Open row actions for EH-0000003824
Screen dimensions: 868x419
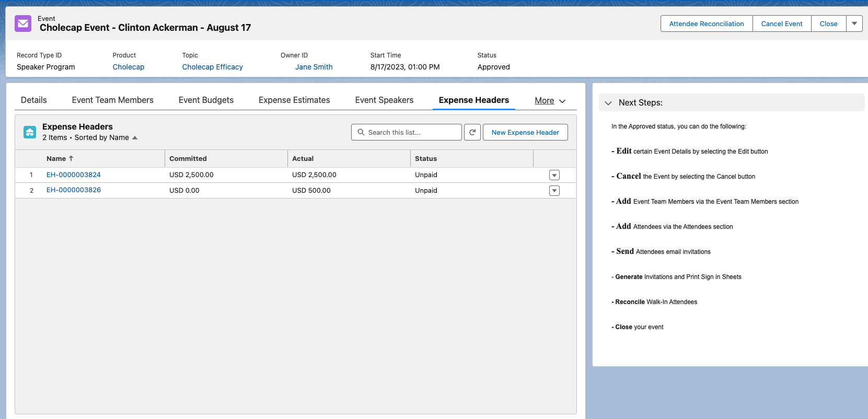pyautogui.click(x=554, y=175)
